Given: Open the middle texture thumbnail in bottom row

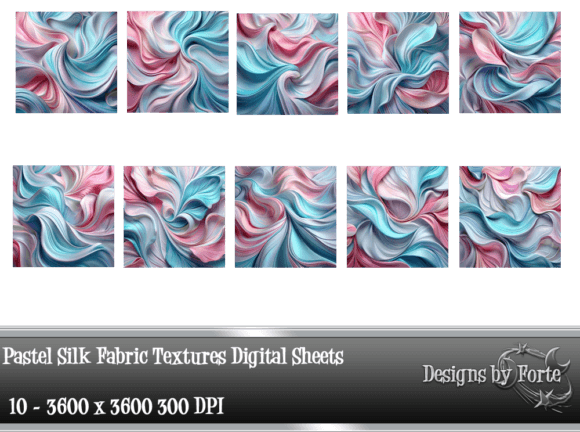Looking at the screenshot, I should pyautogui.click(x=286, y=217).
